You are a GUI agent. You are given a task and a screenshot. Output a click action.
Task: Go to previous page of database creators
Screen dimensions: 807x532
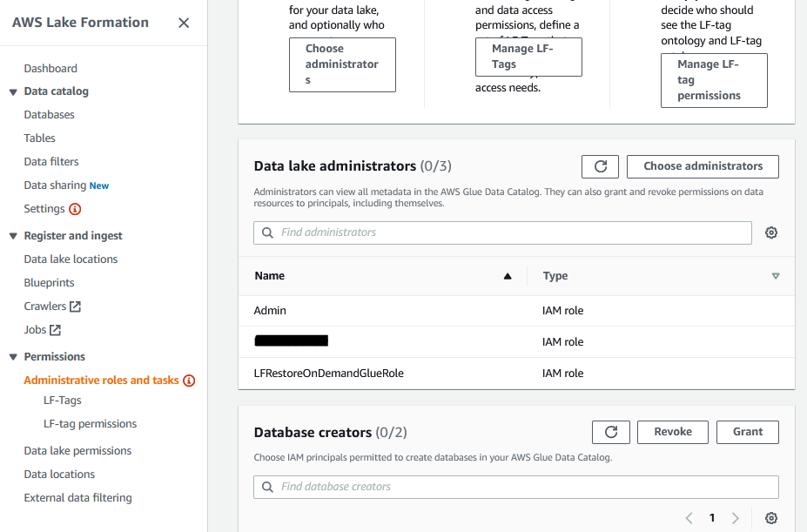click(689, 518)
